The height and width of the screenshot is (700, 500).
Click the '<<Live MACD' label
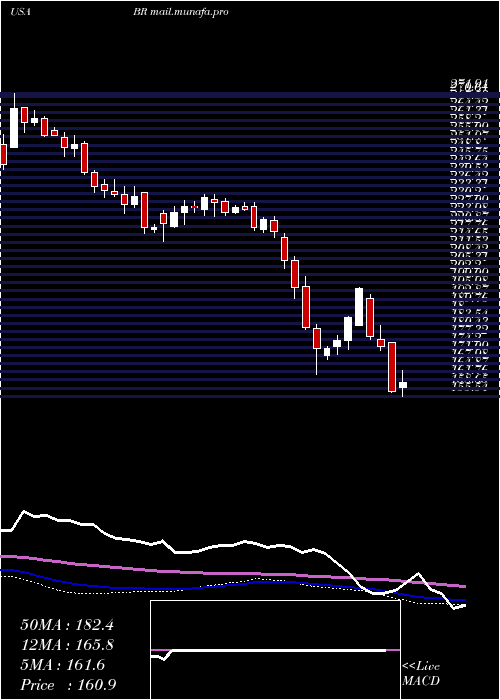(x=421, y=674)
